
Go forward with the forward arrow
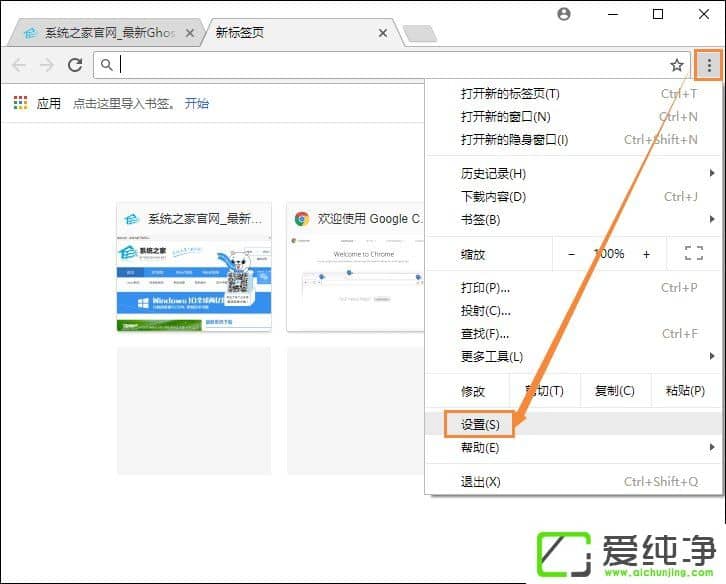[47, 65]
